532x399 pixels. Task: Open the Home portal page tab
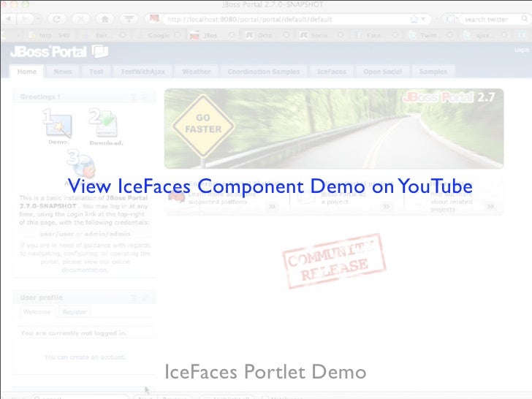click(27, 72)
